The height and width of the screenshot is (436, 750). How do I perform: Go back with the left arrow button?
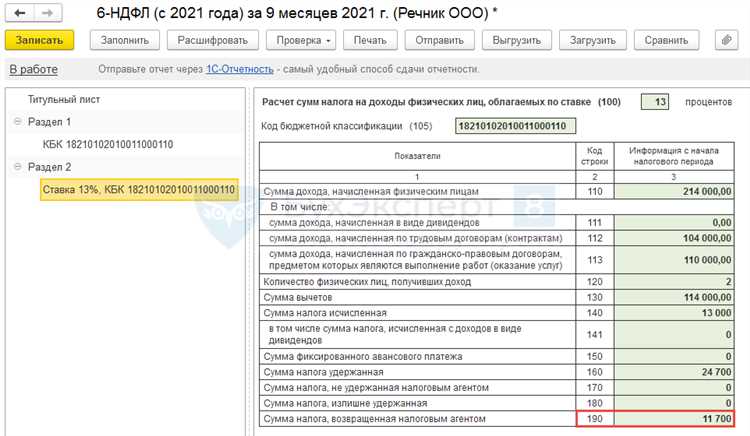(x=20, y=13)
